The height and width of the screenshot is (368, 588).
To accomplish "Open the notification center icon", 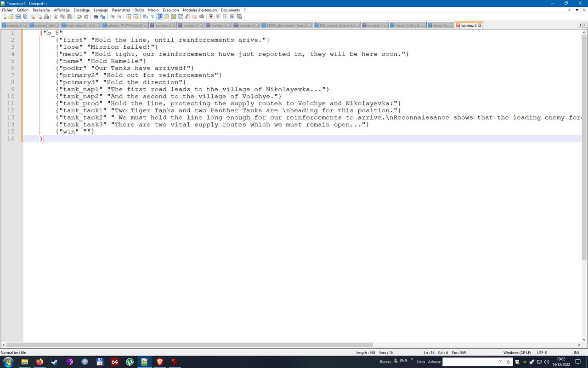I will pyautogui.click(x=578, y=362).
